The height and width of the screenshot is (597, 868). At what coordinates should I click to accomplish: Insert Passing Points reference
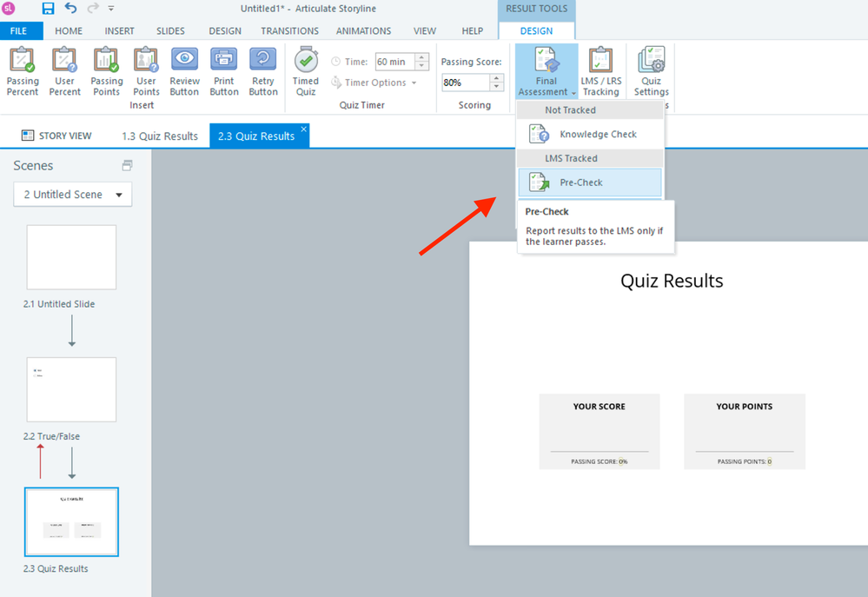click(106, 72)
